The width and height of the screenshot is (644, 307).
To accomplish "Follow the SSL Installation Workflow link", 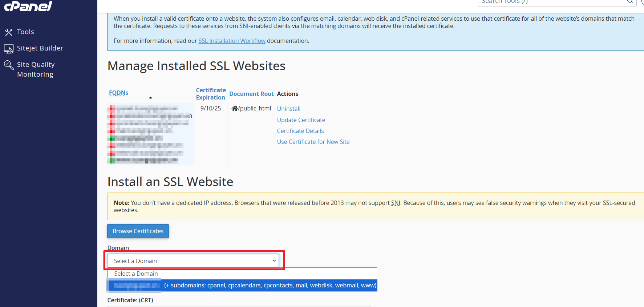I will coord(232,41).
